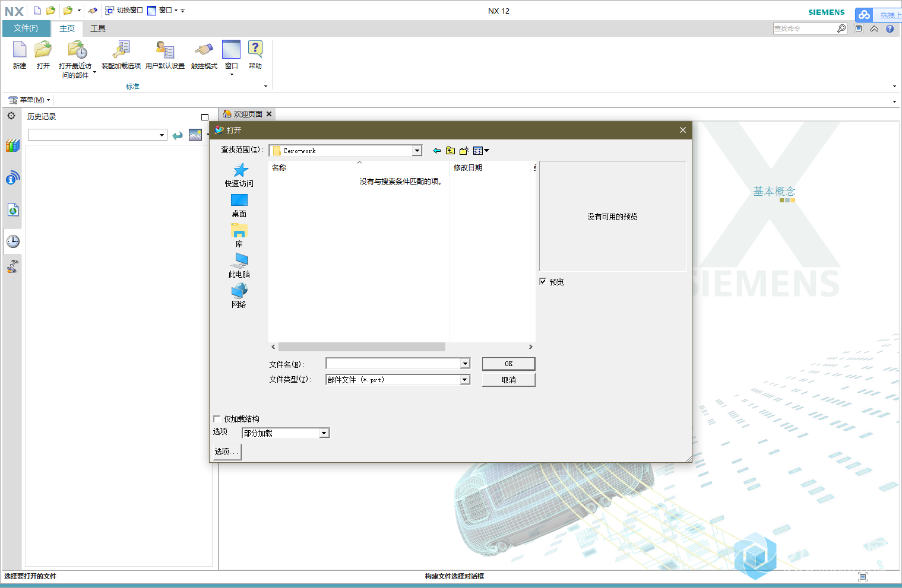This screenshot has width=902, height=588.
Task: Open the Reuse Library books icon in sidebar
Action: (x=12, y=145)
